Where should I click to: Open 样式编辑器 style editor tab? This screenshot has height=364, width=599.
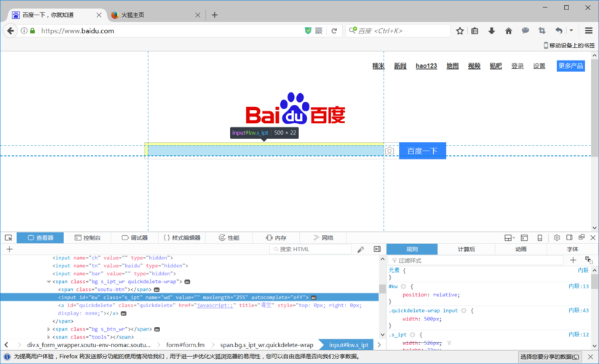click(182, 237)
